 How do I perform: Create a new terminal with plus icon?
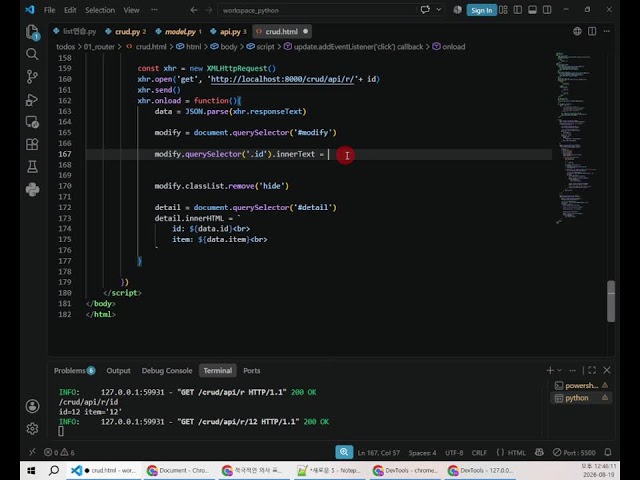click(x=550, y=370)
